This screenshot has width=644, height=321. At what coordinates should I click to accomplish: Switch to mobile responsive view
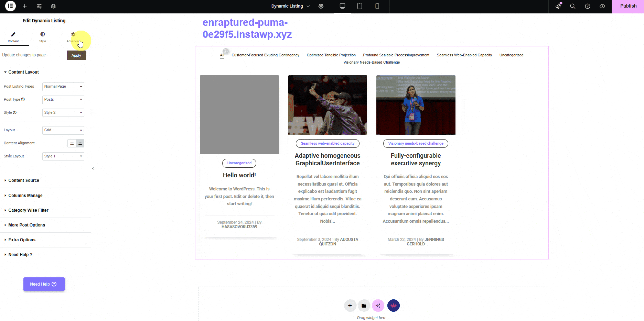[x=377, y=6]
